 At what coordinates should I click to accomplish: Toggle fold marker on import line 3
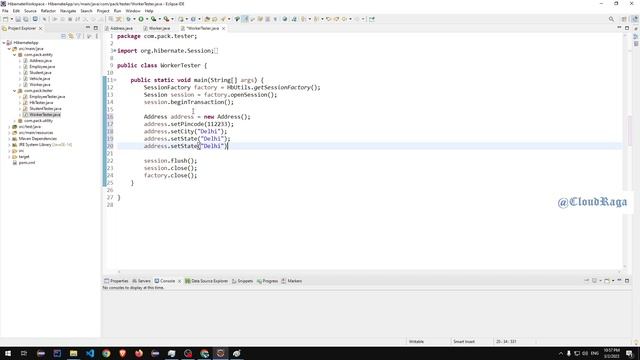(x=115, y=51)
